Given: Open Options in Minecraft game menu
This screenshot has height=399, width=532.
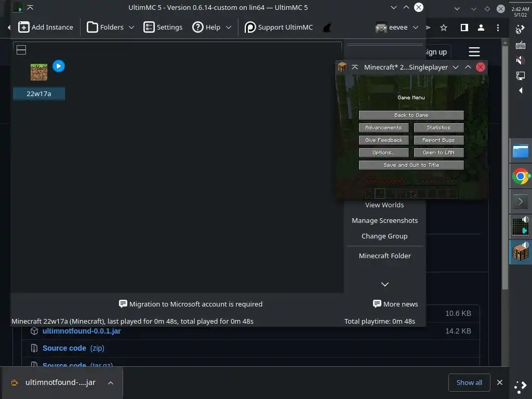Looking at the screenshot, I should point(384,153).
